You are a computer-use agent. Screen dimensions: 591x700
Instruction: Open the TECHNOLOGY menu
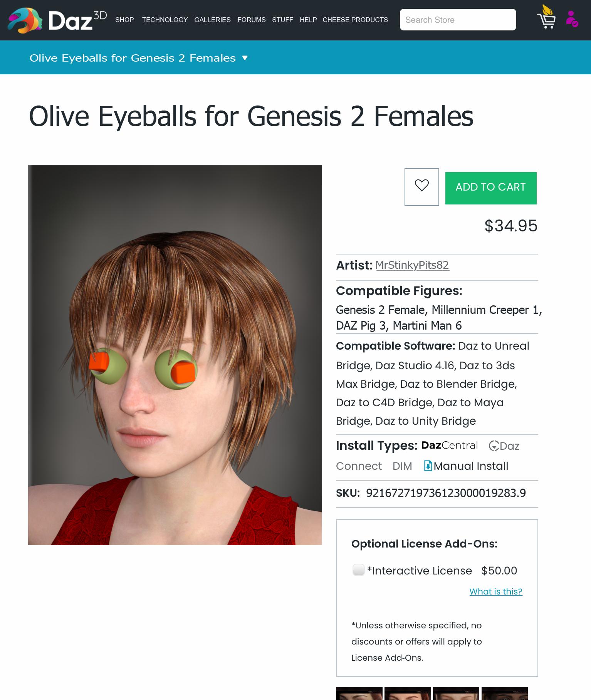pos(165,20)
